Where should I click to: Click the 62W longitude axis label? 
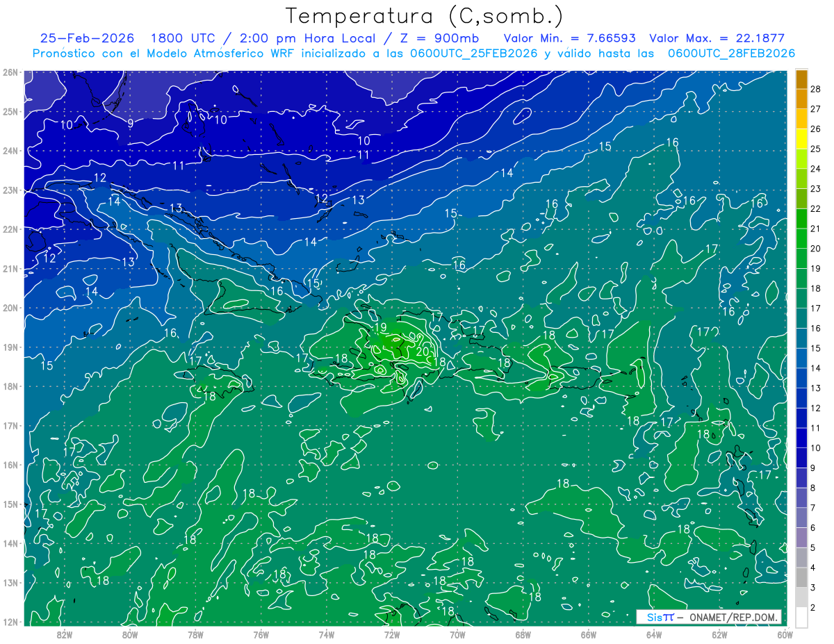tap(720, 634)
